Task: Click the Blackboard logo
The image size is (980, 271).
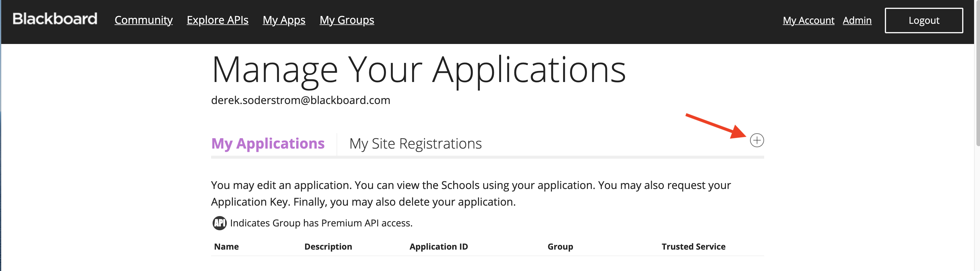Action: tap(55, 19)
